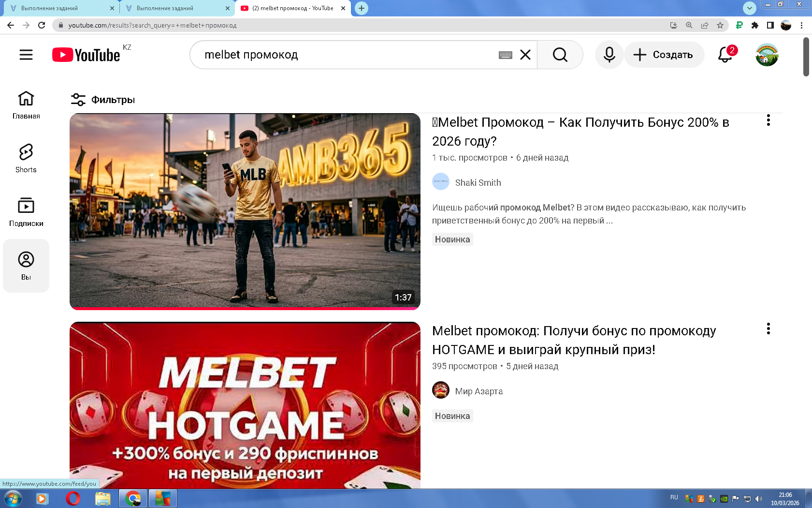Start voice search with microphone icon
The image size is (812, 508).
click(x=609, y=55)
